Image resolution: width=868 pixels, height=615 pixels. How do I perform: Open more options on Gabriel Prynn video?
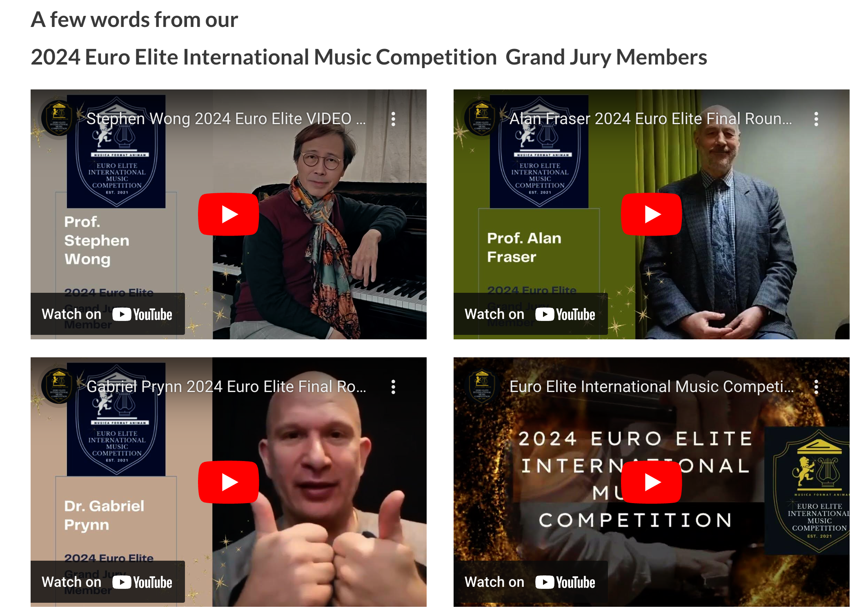pyautogui.click(x=393, y=387)
